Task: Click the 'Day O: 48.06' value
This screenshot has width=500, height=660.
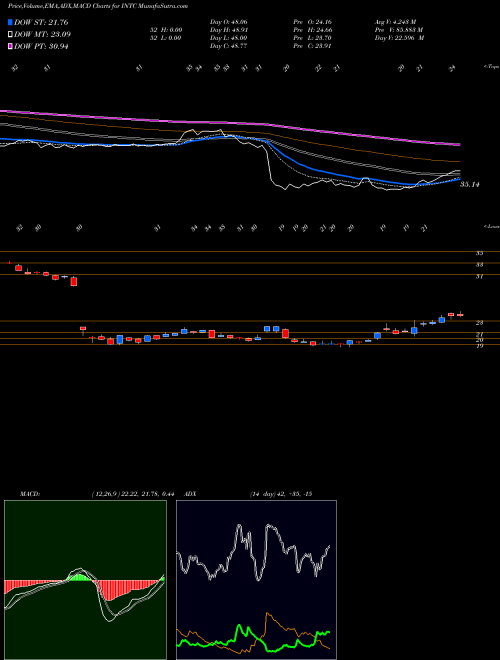Action: coord(229,21)
